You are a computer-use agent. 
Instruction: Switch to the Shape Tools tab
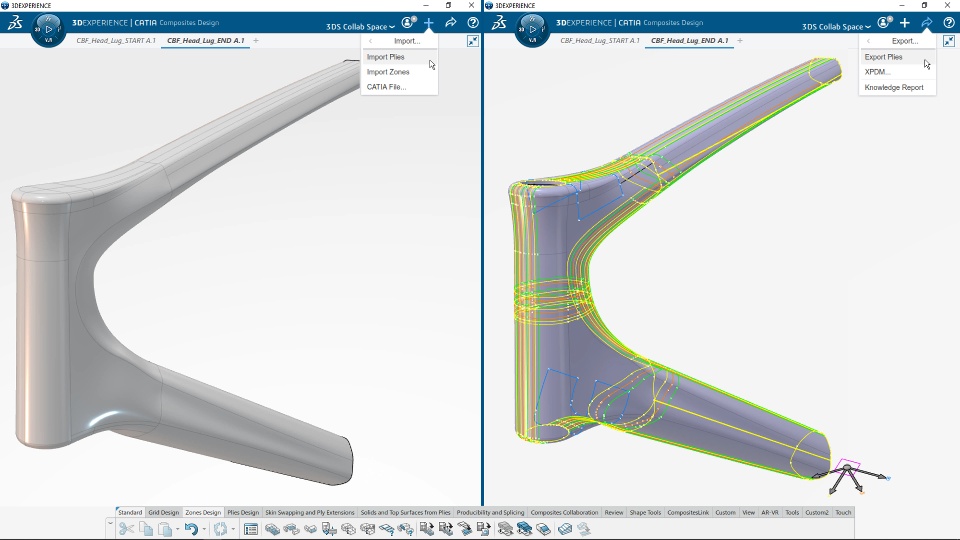click(645, 512)
